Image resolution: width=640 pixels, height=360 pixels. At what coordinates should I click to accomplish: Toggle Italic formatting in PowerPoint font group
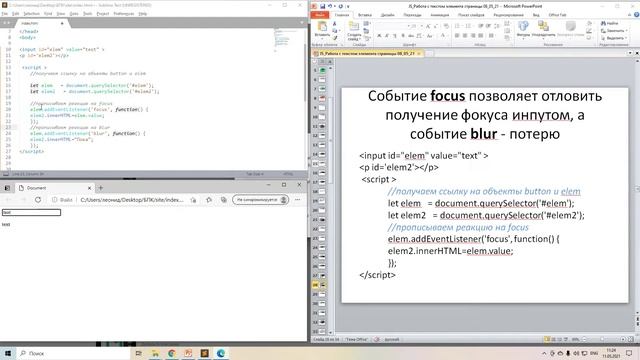coord(387,36)
